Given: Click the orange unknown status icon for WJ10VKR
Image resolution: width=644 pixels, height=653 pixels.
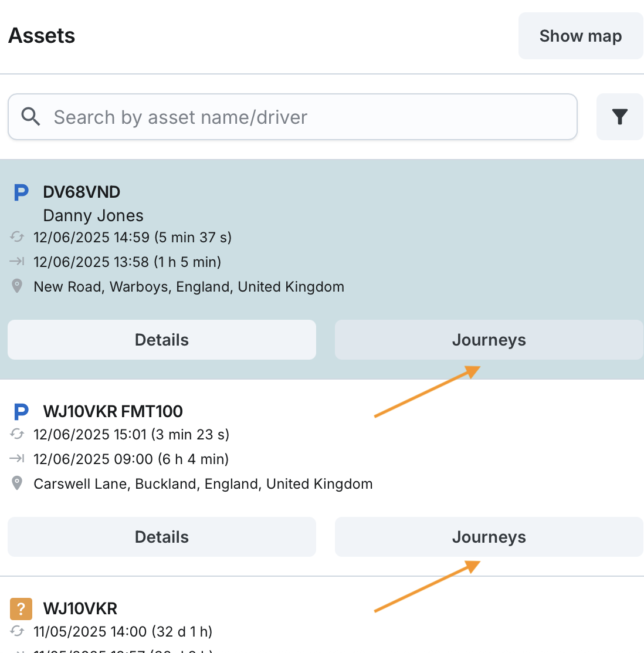Looking at the screenshot, I should point(21,608).
